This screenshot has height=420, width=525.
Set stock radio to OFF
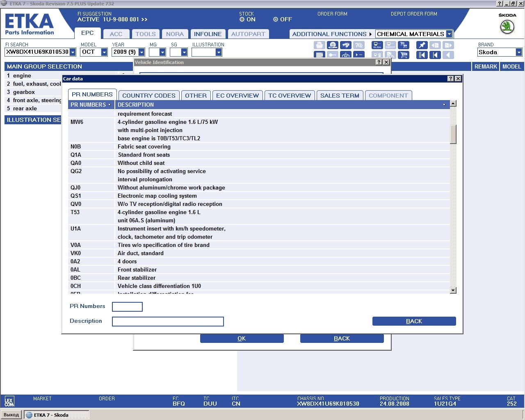tap(276, 19)
